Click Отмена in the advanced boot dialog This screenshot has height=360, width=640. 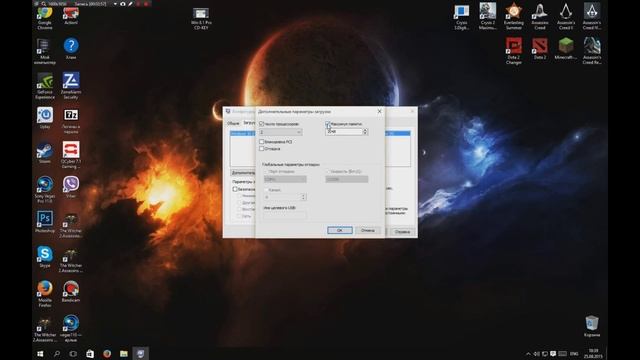[368, 230]
